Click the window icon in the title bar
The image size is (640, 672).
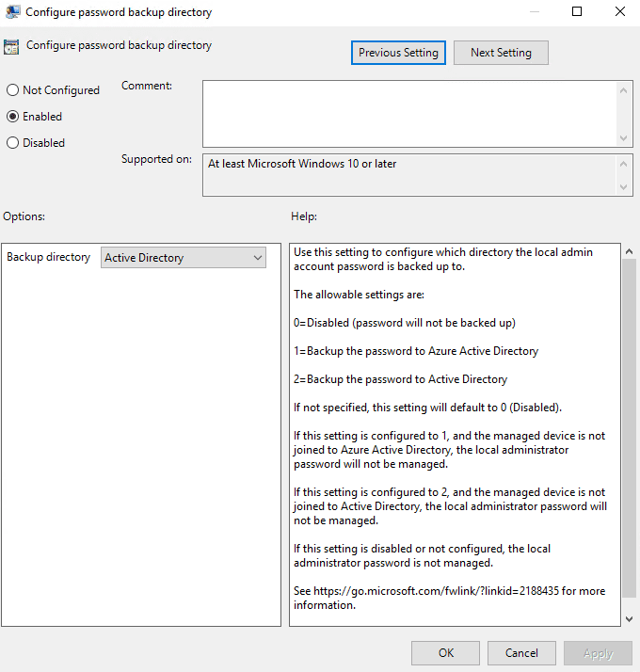13,12
